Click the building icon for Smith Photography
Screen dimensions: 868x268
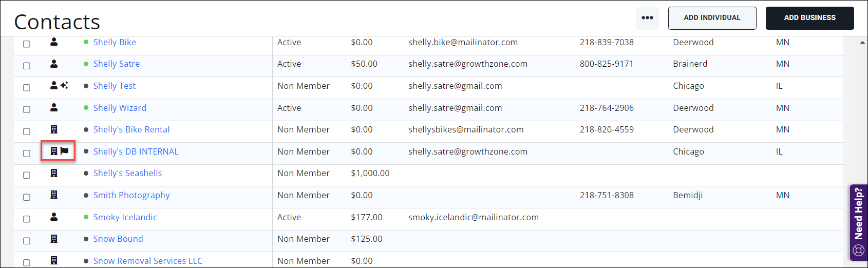pyautogui.click(x=54, y=195)
